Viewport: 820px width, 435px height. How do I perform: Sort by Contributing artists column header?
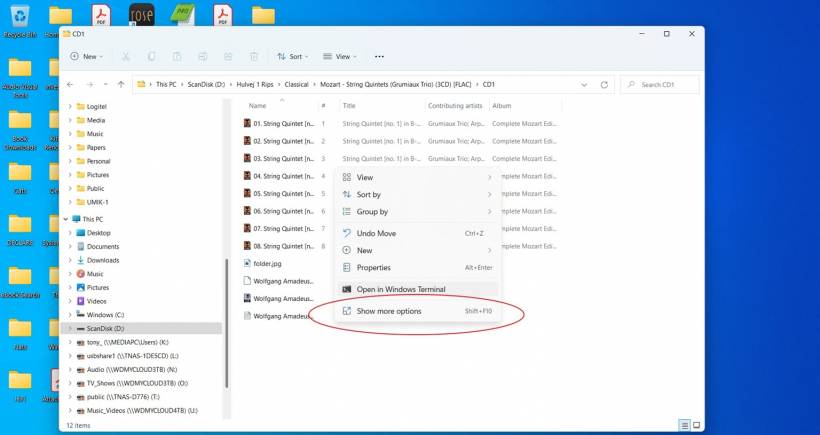455,106
